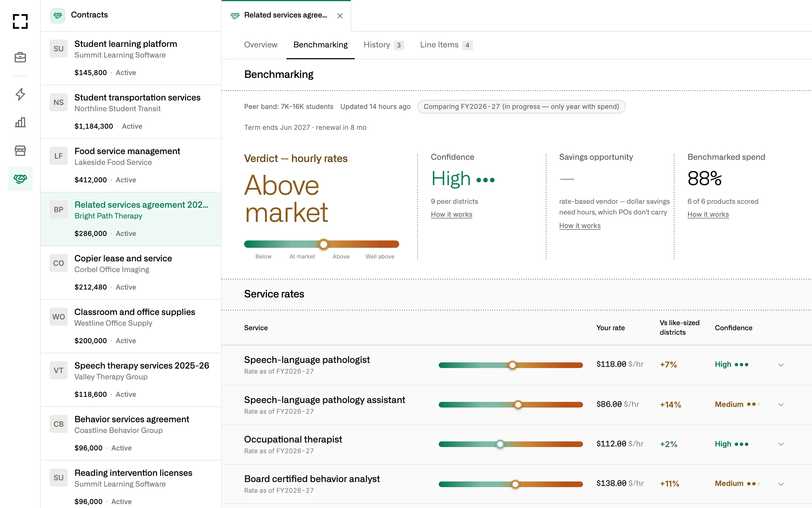Click the SU avatar for Student learning platform
Viewport: 812px width, 508px height.
tap(58, 49)
